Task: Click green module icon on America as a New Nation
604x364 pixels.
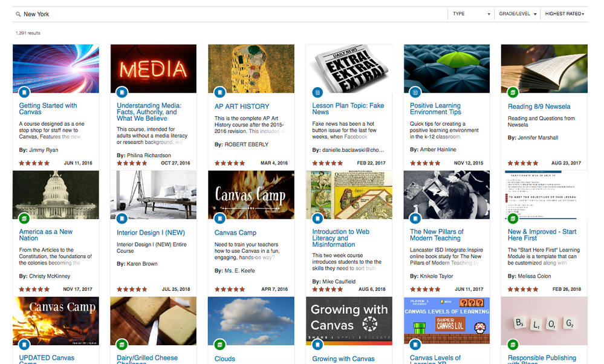Action: click(x=24, y=219)
